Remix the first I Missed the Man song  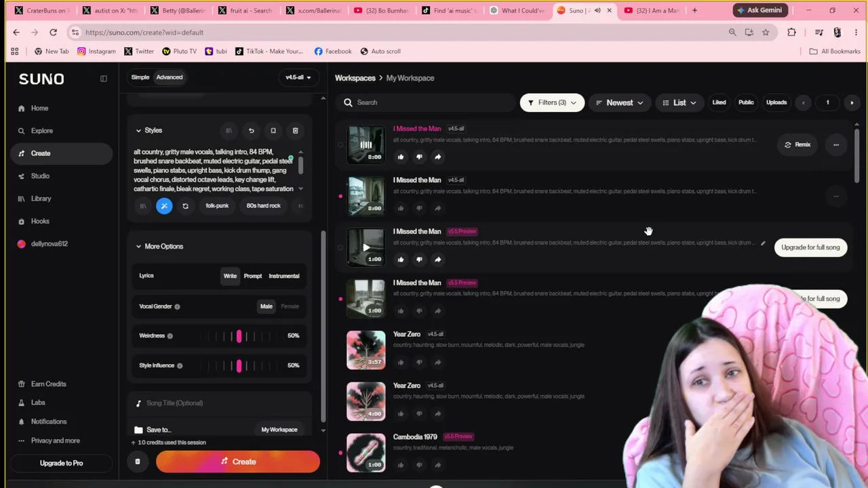pyautogui.click(x=797, y=144)
